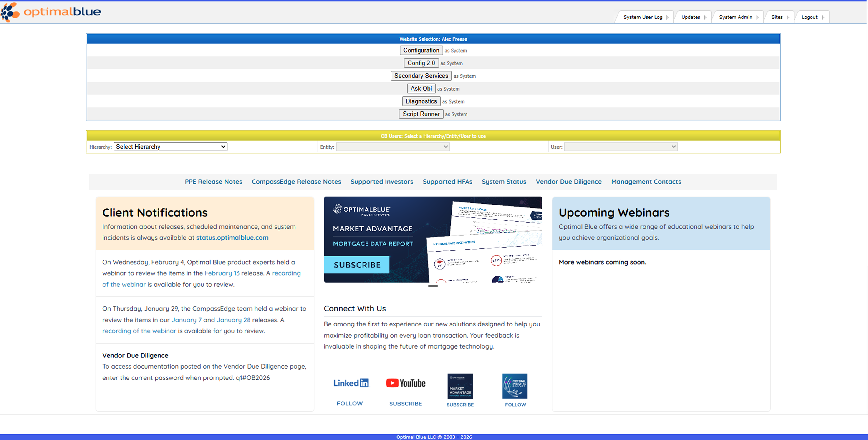Click the Market Advantage report icon
The width and height of the screenshot is (868, 440).
460,387
